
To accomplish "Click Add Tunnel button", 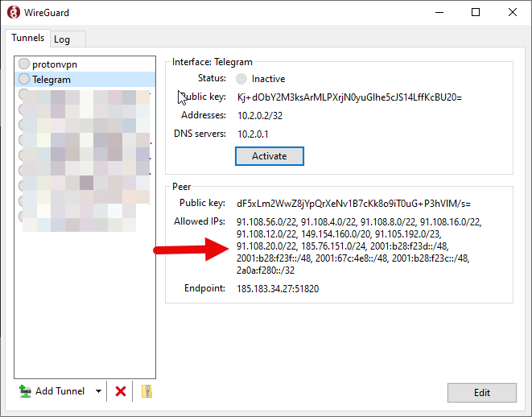I will pyautogui.click(x=52, y=391).
